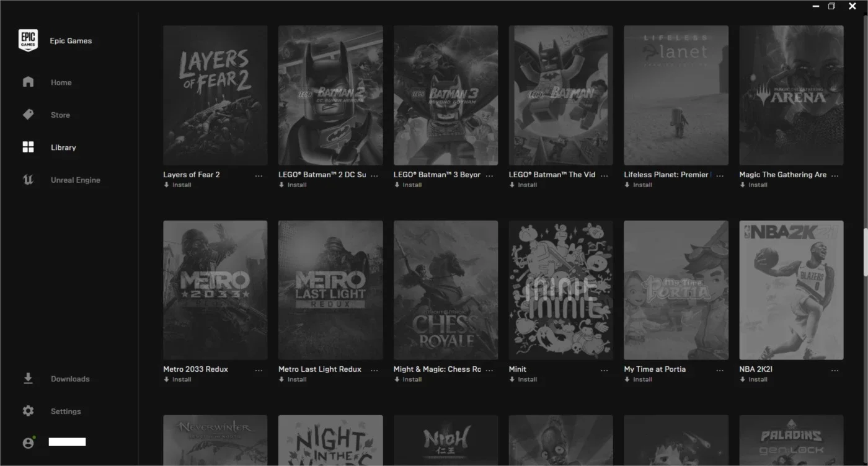Select Unreal Engine in the sidebar
This screenshot has height=466, width=868.
tap(75, 180)
